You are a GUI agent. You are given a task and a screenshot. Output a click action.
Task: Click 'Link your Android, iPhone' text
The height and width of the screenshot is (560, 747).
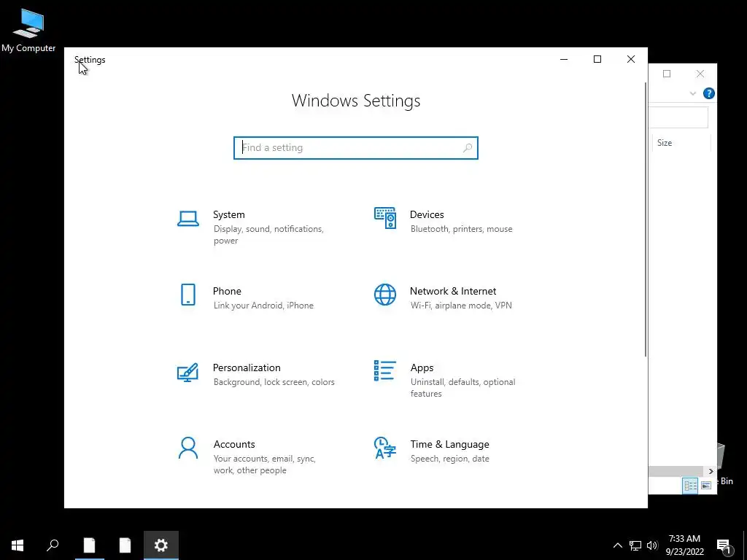click(263, 306)
